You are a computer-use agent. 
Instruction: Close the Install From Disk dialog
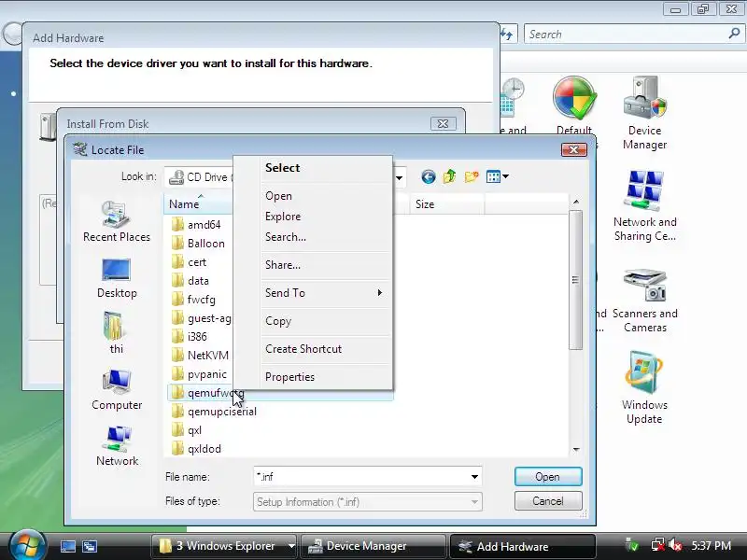pyautogui.click(x=443, y=124)
